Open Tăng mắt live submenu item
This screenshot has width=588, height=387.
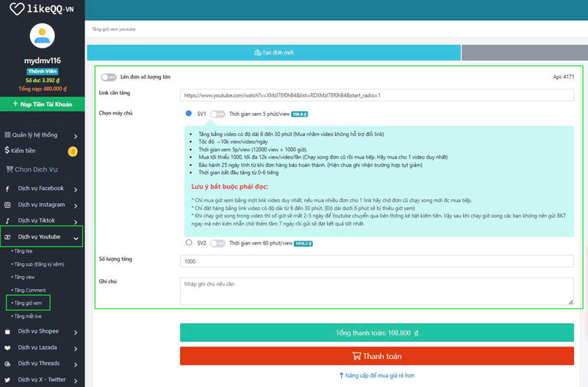coord(27,317)
